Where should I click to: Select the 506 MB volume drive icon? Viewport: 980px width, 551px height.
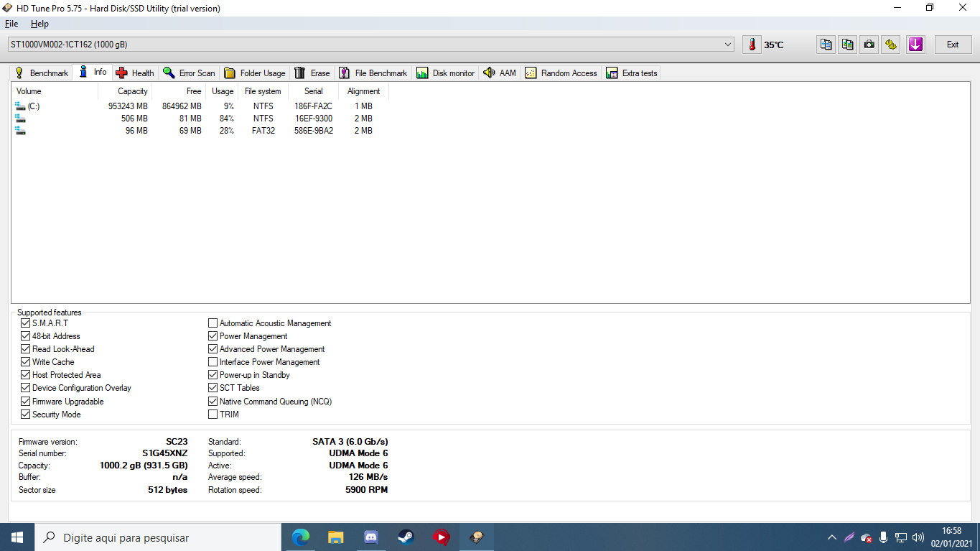pyautogui.click(x=20, y=119)
